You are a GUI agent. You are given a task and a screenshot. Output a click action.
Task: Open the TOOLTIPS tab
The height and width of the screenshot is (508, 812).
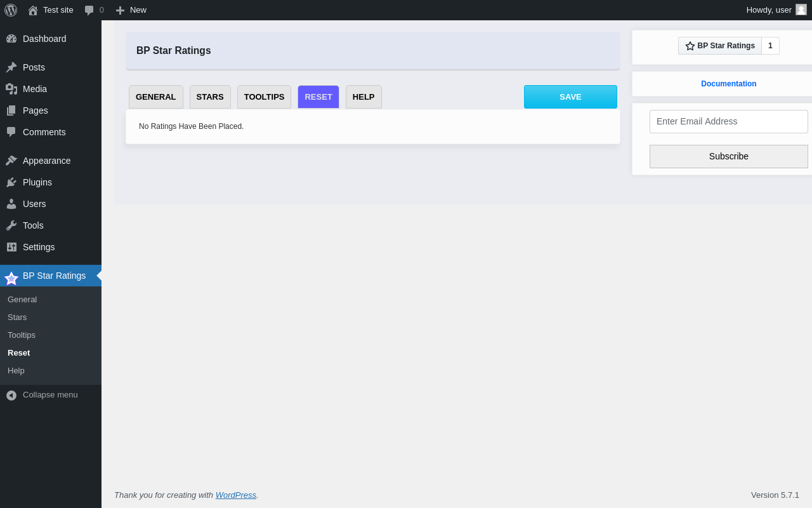[x=265, y=97]
